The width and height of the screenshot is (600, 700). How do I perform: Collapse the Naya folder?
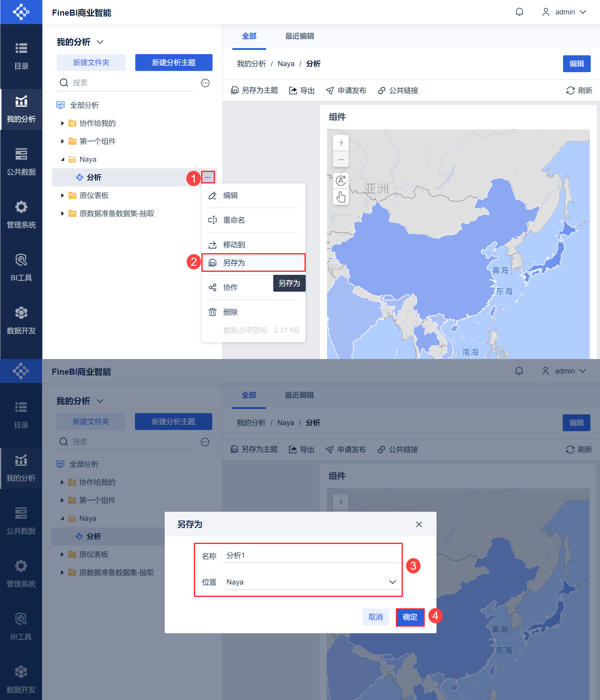coord(62,159)
